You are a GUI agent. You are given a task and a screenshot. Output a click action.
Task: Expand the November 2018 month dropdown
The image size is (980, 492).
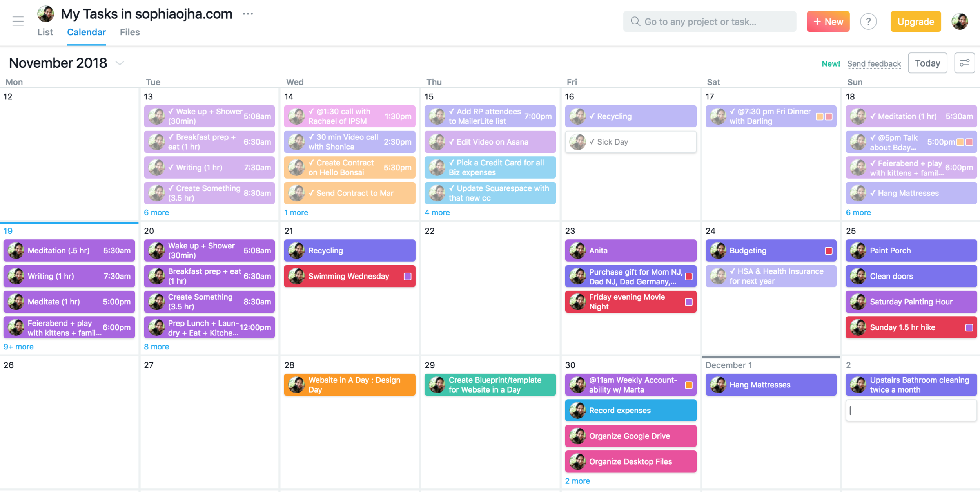pyautogui.click(x=120, y=63)
